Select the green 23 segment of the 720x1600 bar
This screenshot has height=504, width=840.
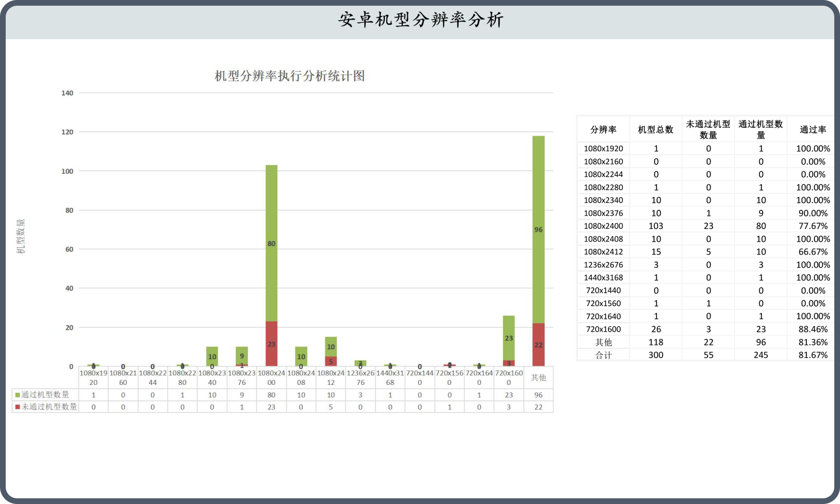tap(509, 338)
